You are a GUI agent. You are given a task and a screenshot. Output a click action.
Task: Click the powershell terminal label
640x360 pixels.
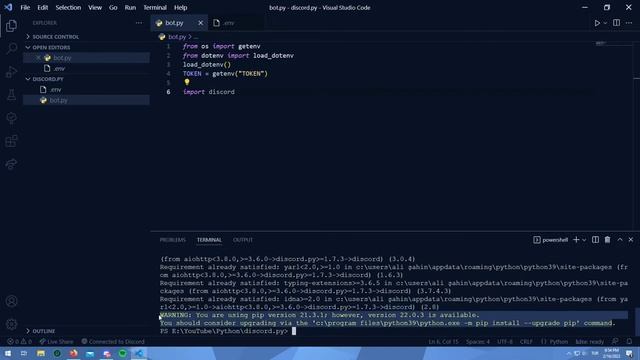(x=551, y=240)
